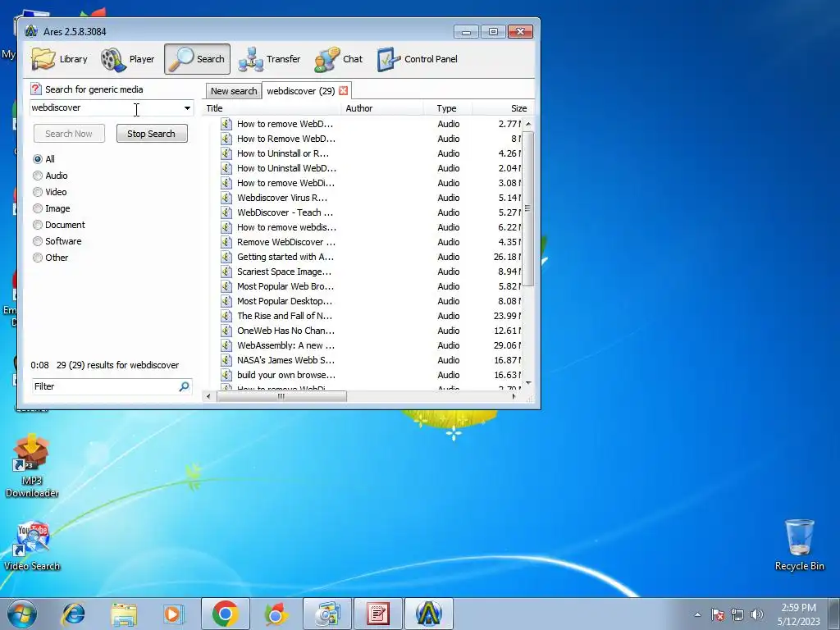The image size is (840, 630).
Task: Click the horizontal scroll left arrow
Action: tap(209, 396)
